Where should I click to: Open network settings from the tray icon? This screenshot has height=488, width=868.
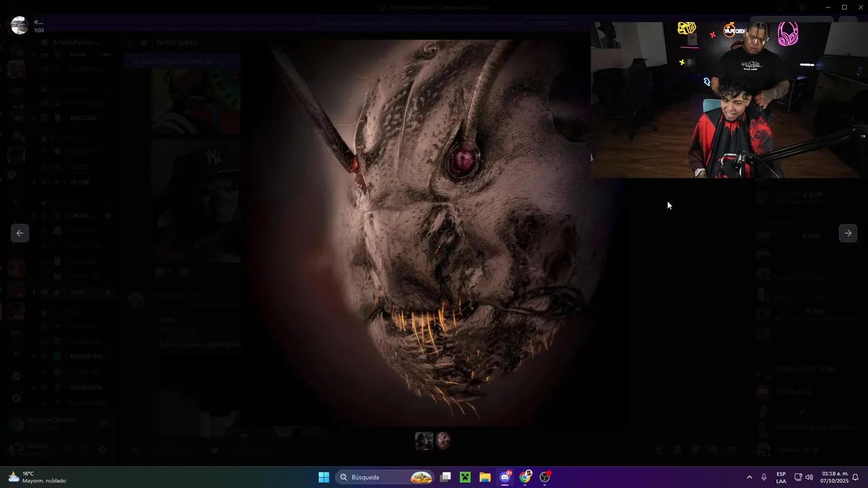pyautogui.click(x=798, y=477)
